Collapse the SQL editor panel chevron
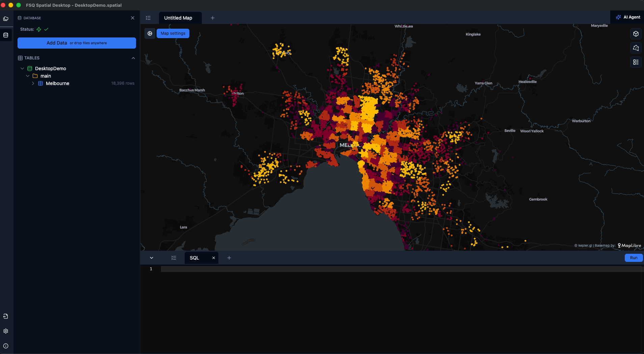Viewport: 644px width, 354px height. point(152,258)
